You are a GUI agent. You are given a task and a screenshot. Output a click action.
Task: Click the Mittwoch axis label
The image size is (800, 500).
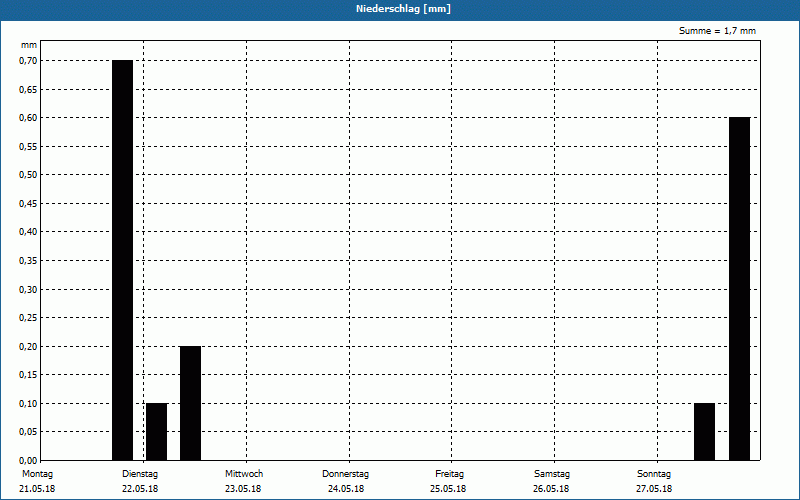click(244, 474)
